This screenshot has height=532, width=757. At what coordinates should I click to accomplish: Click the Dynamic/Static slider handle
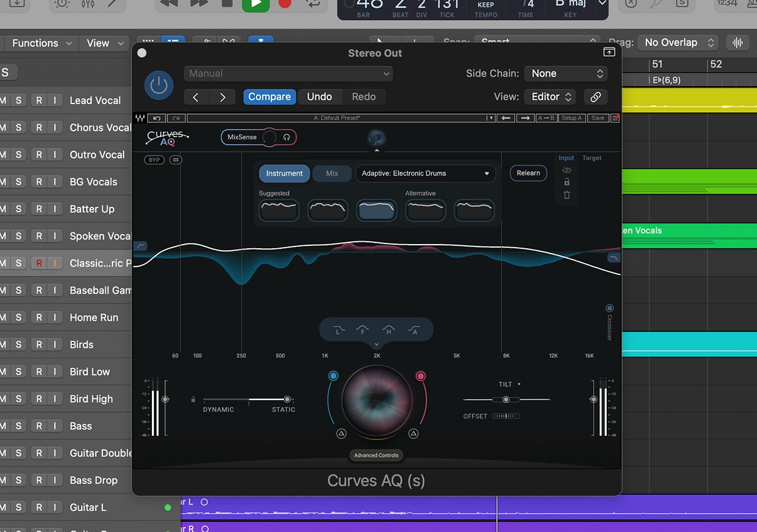[x=287, y=400]
